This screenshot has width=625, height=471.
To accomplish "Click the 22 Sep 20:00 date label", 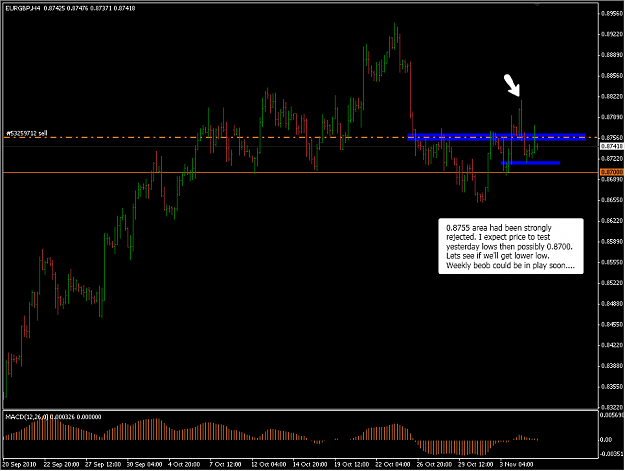I will click(61, 465).
